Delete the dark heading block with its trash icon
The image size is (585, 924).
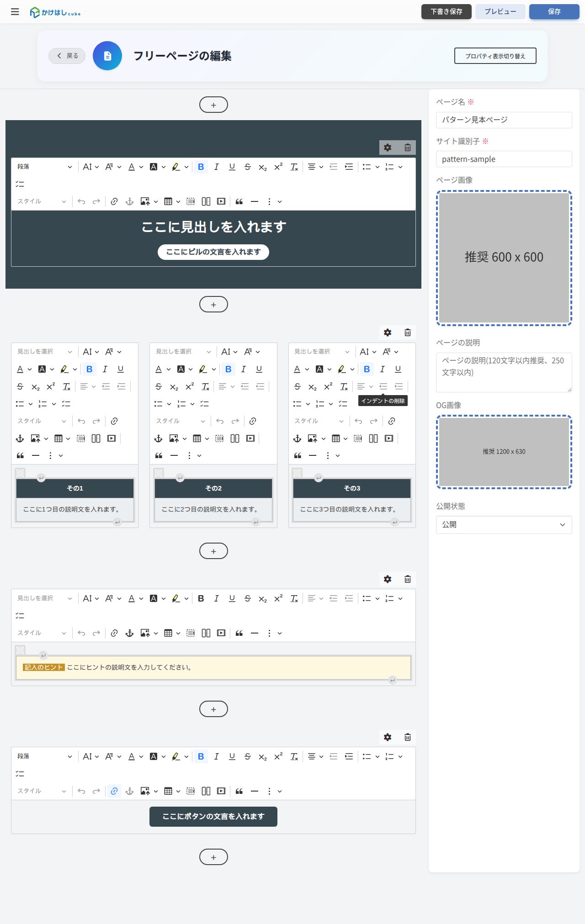coord(408,148)
